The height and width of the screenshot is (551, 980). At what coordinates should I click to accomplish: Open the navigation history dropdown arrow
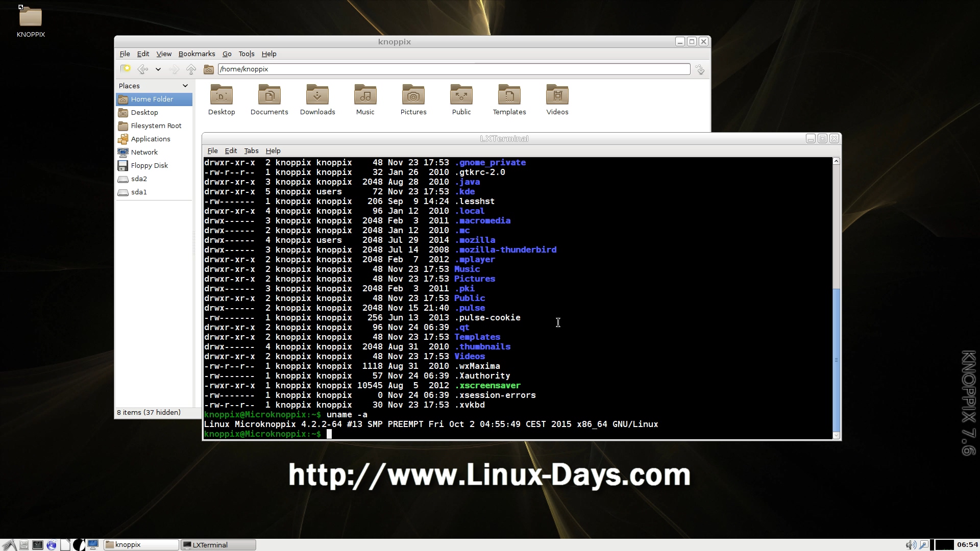click(x=158, y=69)
